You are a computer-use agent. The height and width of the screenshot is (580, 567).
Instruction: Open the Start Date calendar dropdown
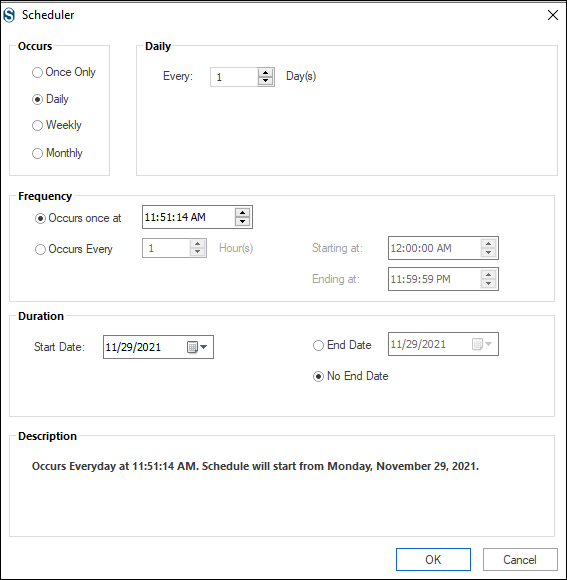[198, 347]
